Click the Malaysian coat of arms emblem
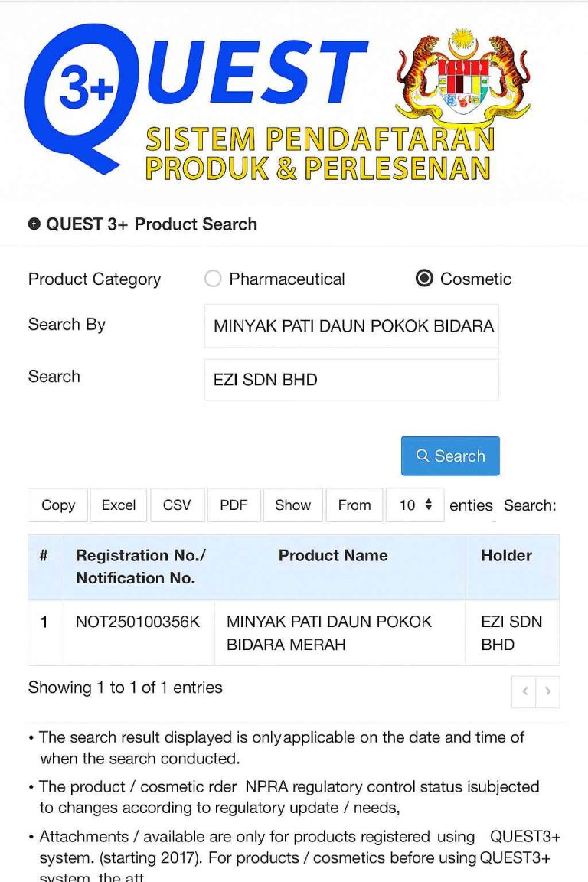The width and height of the screenshot is (588, 882). tap(462, 77)
